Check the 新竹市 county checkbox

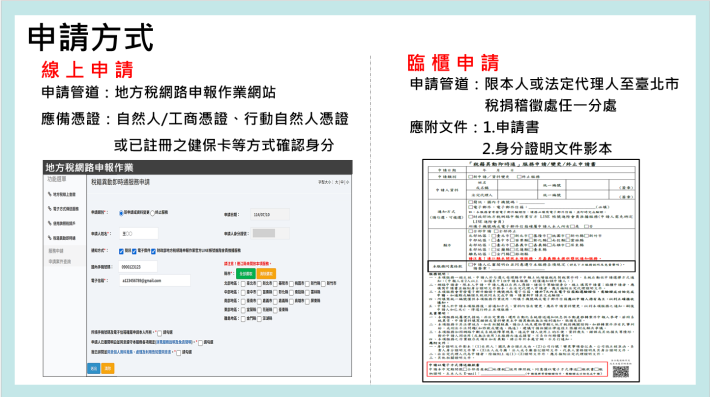pyautogui.click(x=323, y=284)
